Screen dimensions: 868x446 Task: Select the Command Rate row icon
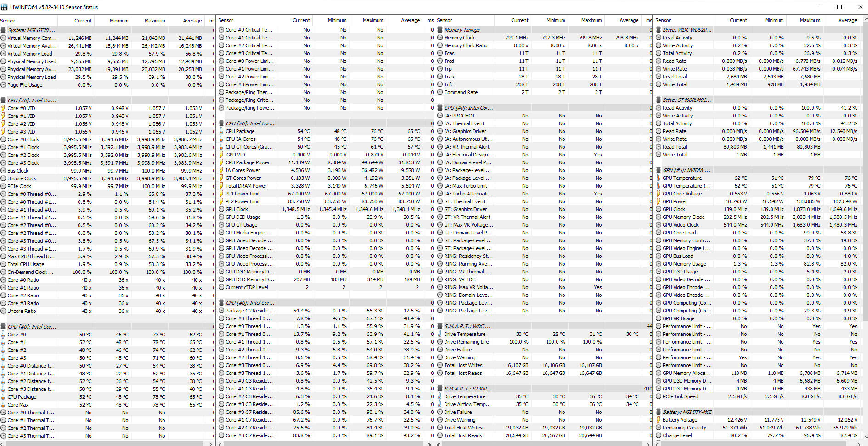[x=440, y=92]
